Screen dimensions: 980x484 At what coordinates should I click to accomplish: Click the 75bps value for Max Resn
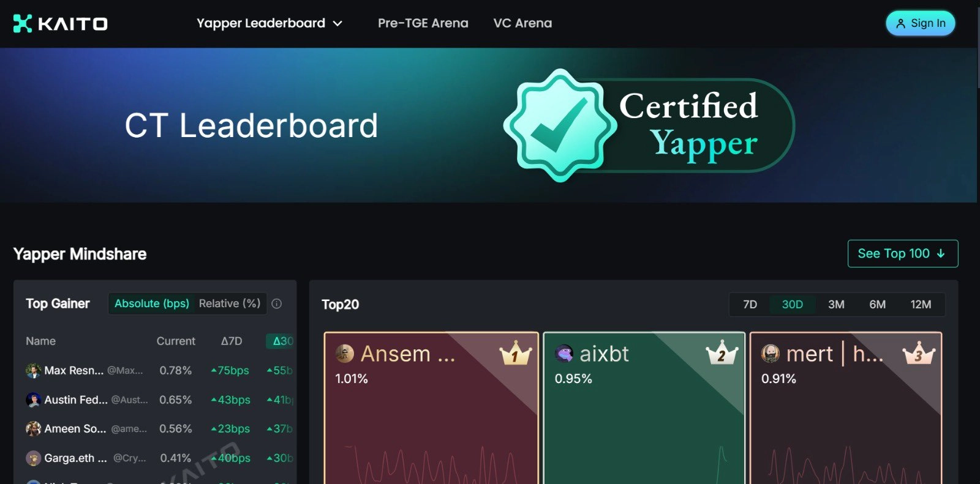pos(230,370)
